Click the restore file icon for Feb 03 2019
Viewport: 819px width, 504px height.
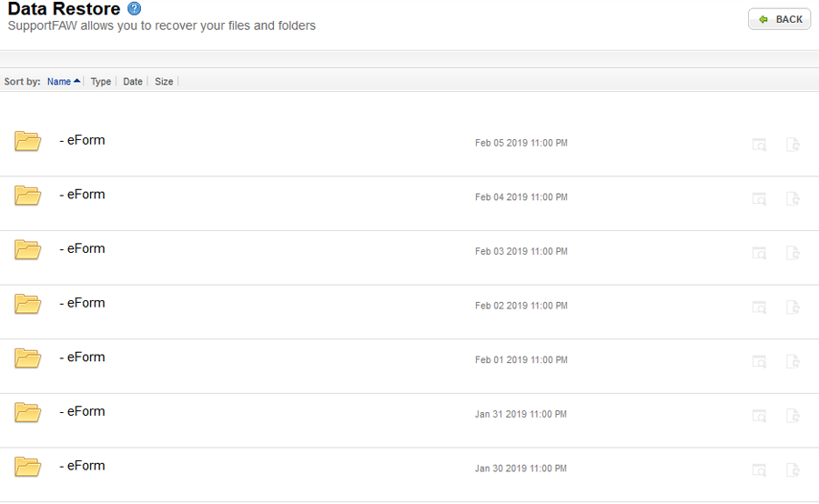point(793,253)
